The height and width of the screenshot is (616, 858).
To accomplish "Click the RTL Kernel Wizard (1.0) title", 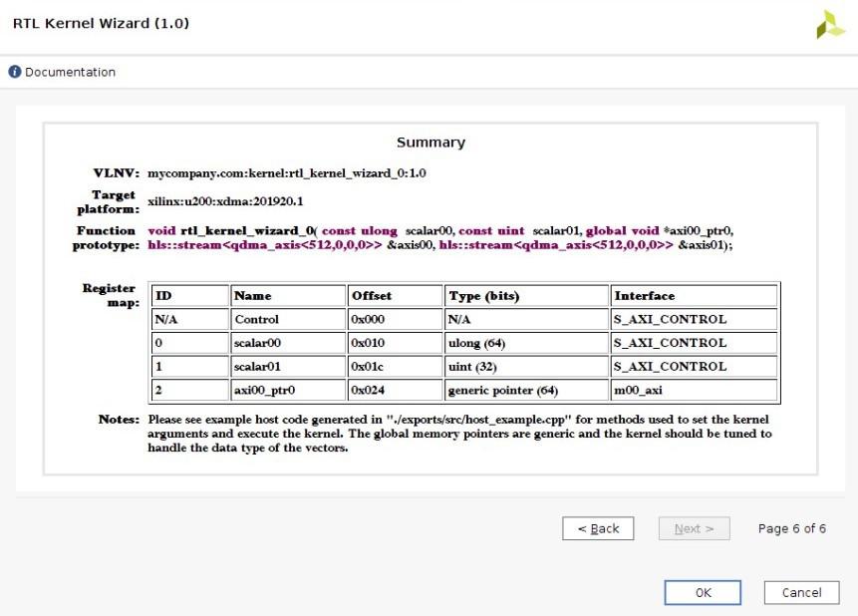I will [102, 24].
